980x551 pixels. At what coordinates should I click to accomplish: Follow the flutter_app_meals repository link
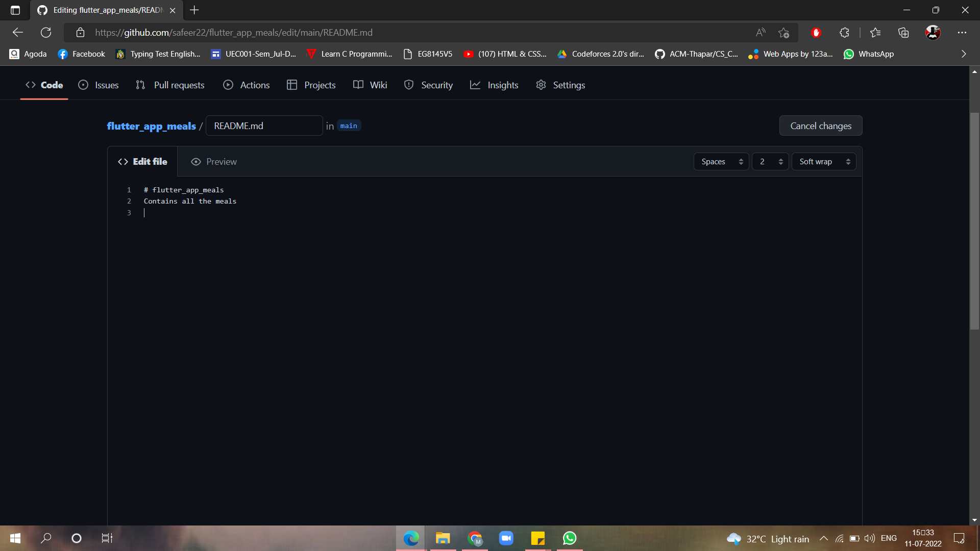pos(151,126)
